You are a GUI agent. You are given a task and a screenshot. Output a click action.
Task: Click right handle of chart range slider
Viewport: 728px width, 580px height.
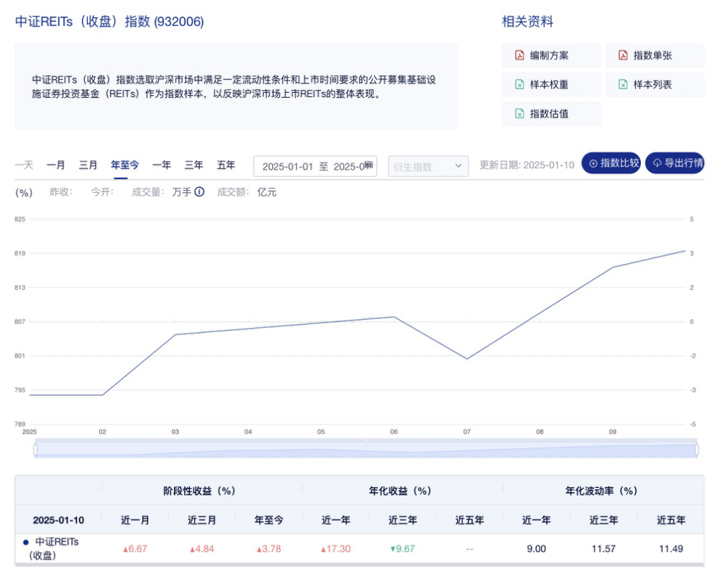pyautogui.click(x=697, y=449)
